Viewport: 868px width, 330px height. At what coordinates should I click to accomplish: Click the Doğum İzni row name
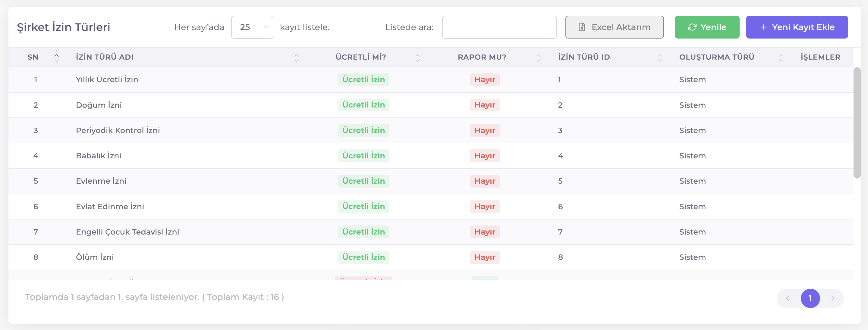(99, 105)
